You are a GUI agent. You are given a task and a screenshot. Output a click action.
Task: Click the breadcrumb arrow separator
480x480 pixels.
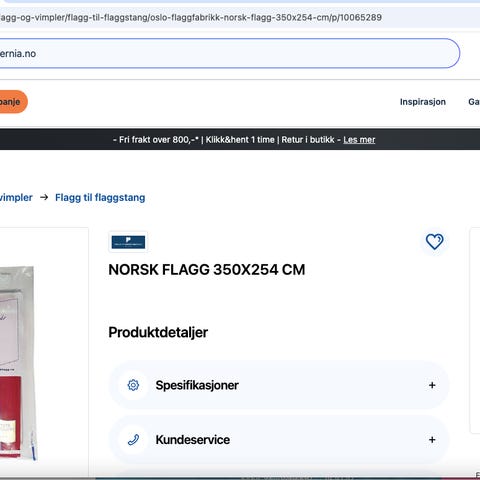point(44,197)
